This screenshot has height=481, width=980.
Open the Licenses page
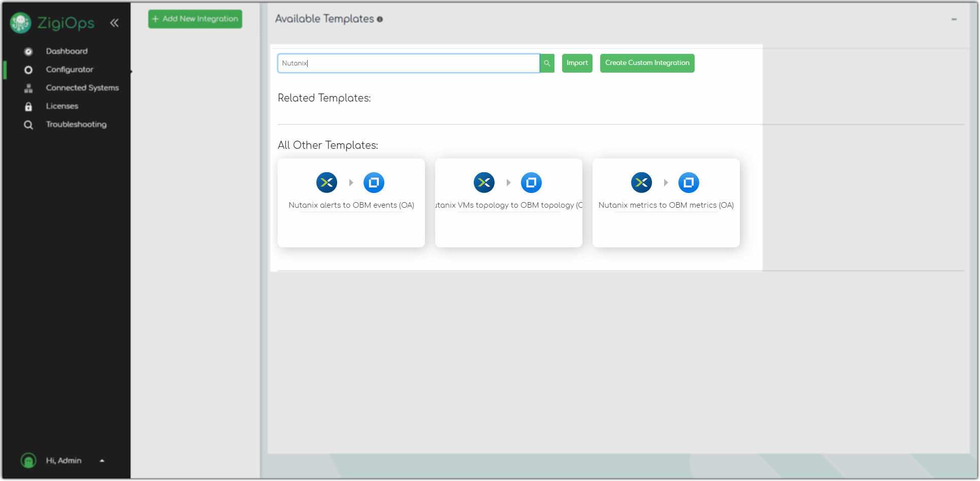coord(62,106)
